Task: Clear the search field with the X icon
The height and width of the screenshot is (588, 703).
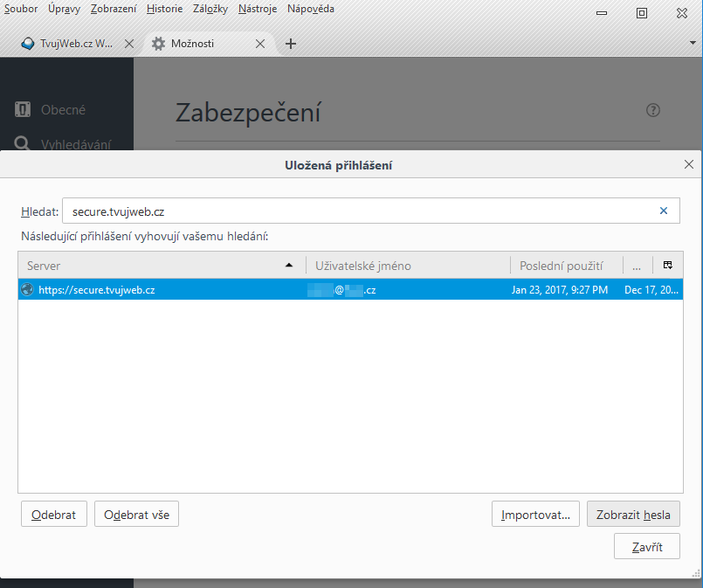Action: click(x=663, y=211)
